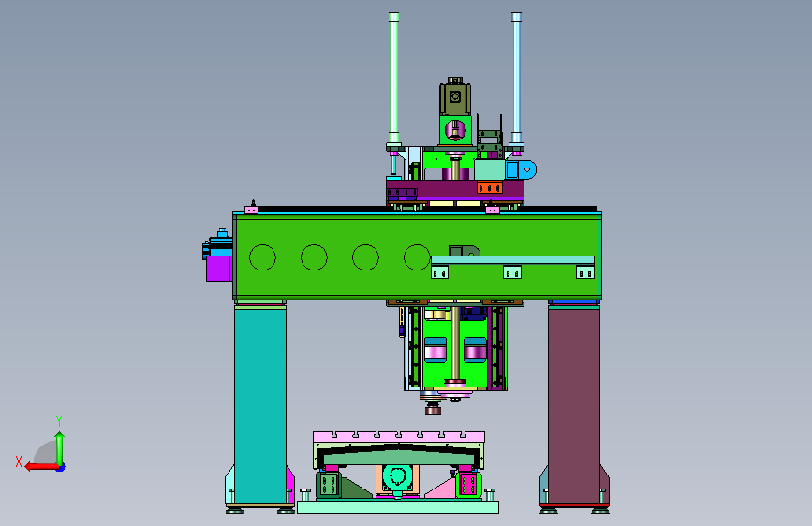812x526 pixels.
Task: Select the magenta motor box at beam's left end
Action: pyautogui.click(x=218, y=269)
